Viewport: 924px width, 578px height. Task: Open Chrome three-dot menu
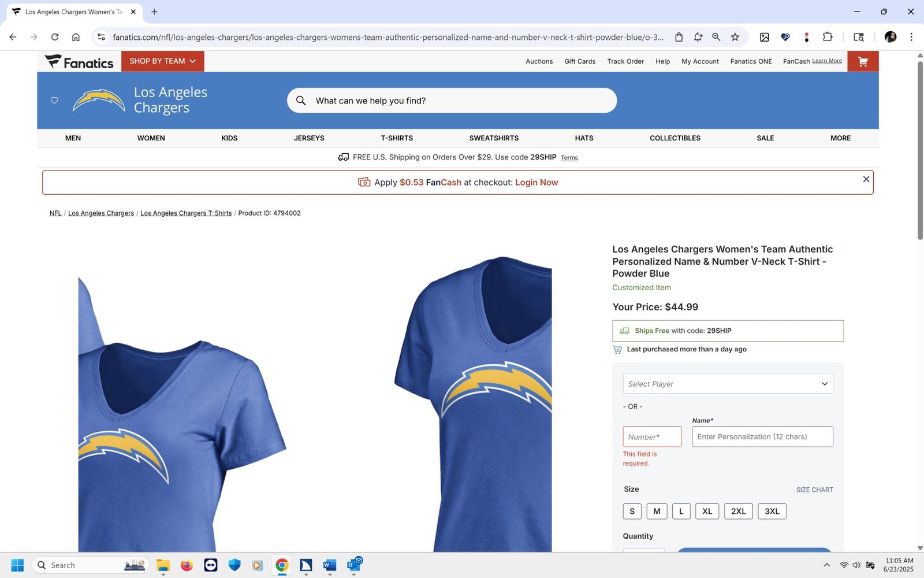(911, 37)
